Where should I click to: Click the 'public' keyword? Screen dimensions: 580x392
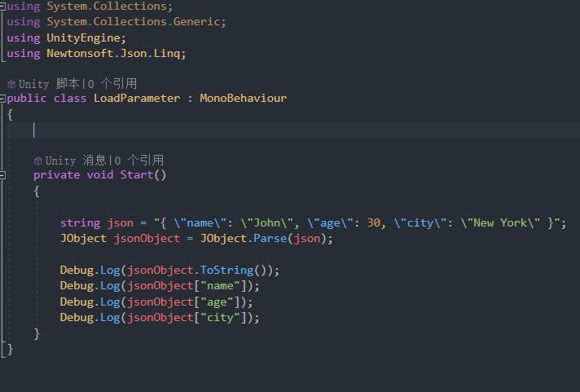pyautogui.click(x=27, y=99)
